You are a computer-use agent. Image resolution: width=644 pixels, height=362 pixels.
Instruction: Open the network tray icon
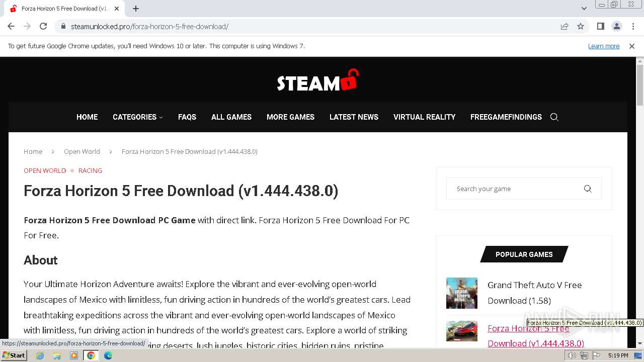tap(584, 355)
